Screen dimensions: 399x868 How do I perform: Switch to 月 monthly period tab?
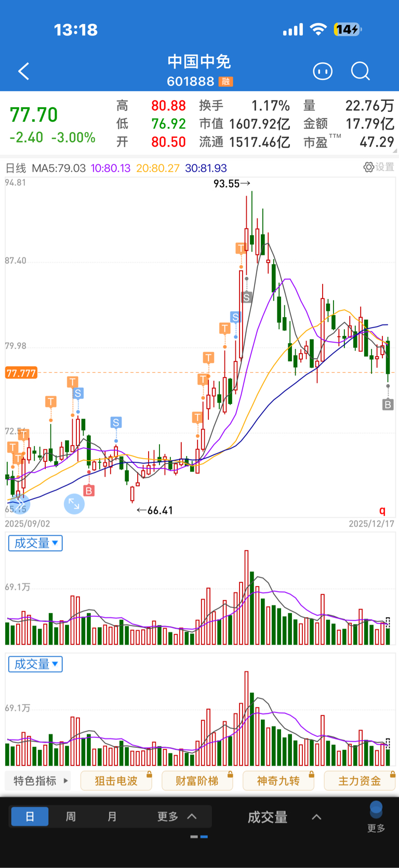coord(112,817)
